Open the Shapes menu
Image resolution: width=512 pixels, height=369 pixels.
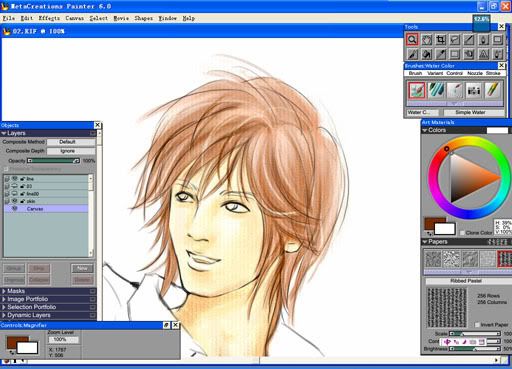144,18
